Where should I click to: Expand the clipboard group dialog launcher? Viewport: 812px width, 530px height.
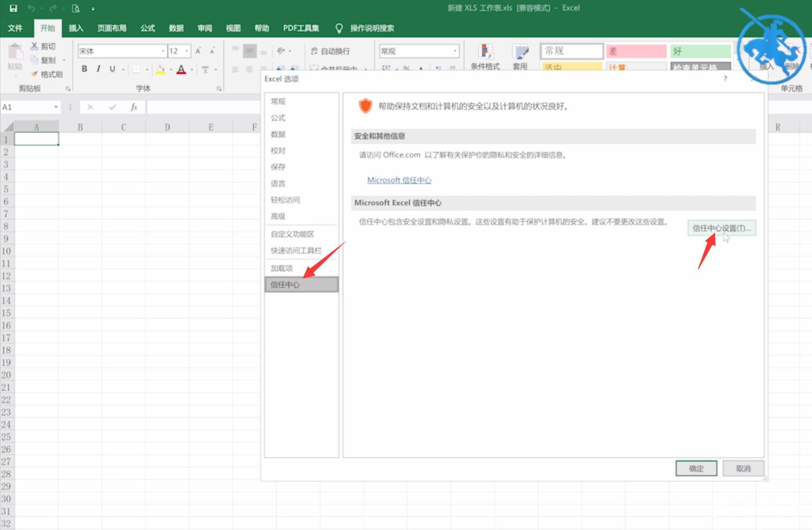point(68,88)
